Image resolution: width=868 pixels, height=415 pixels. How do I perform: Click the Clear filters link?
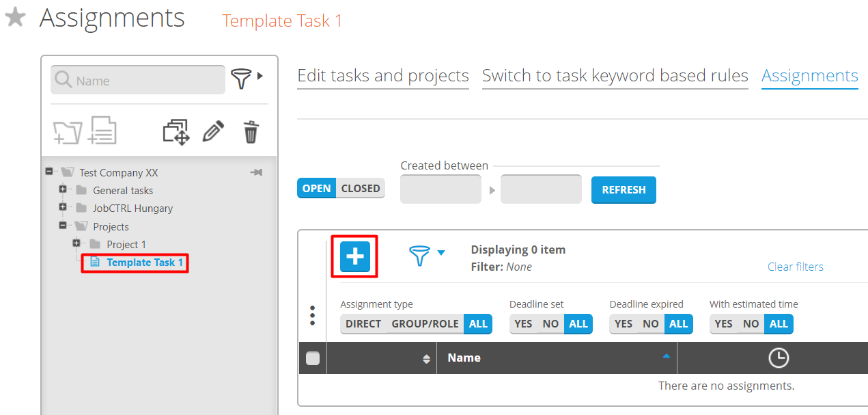(795, 267)
